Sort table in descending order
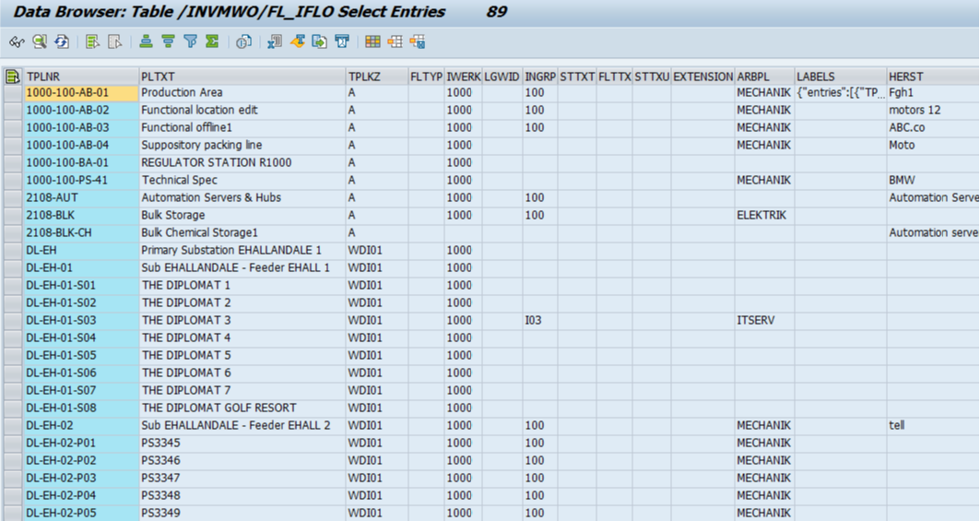The width and height of the screenshot is (980, 521). pyautogui.click(x=168, y=41)
